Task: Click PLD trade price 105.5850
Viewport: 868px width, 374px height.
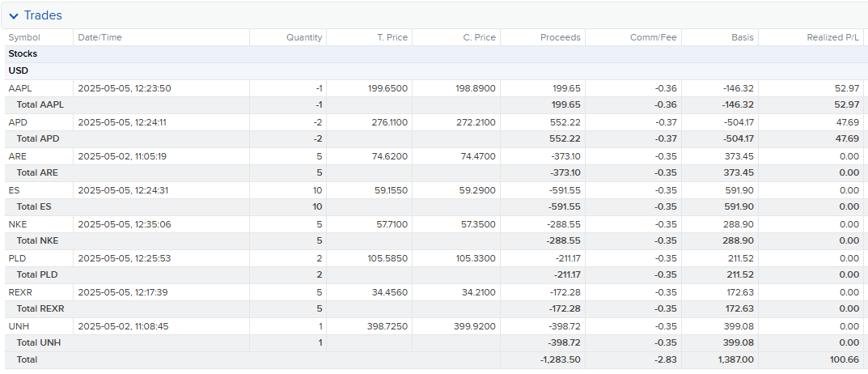Action: 387,258
